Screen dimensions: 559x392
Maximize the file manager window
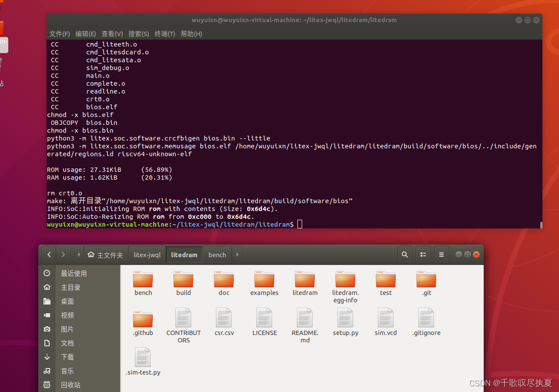tap(468, 255)
